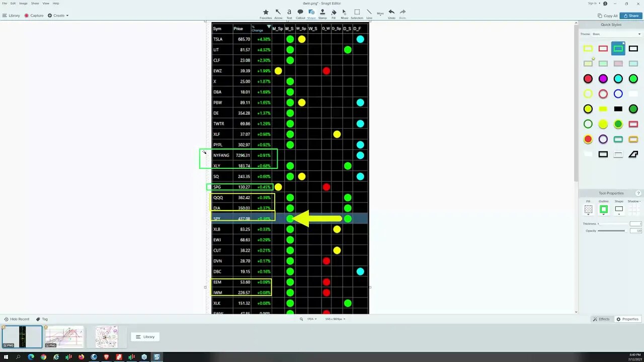Click the Opacity value field
The height and width of the screenshot is (362, 644).
[x=635, y=231]
